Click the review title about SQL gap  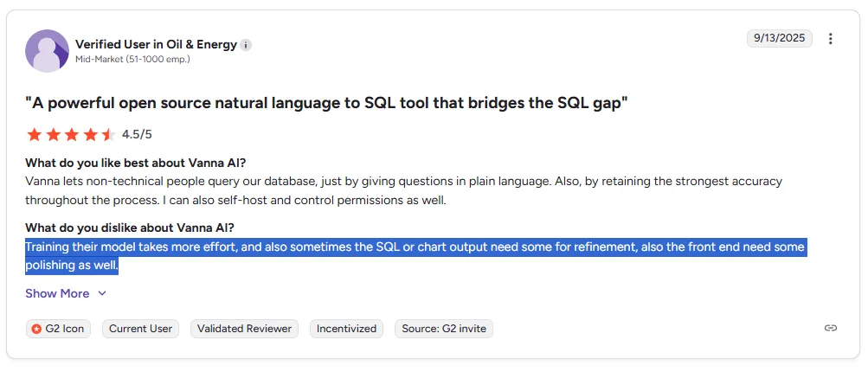326,103
